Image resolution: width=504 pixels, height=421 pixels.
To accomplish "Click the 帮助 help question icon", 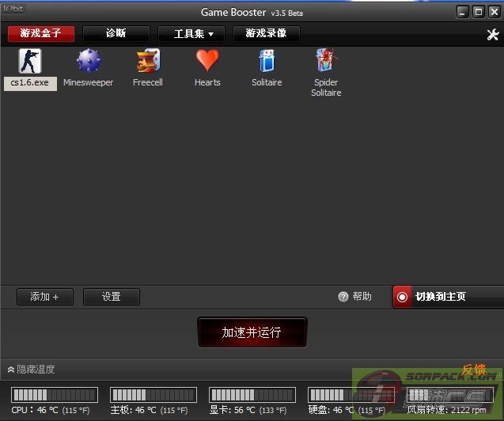I will click(x=343, y=297).
